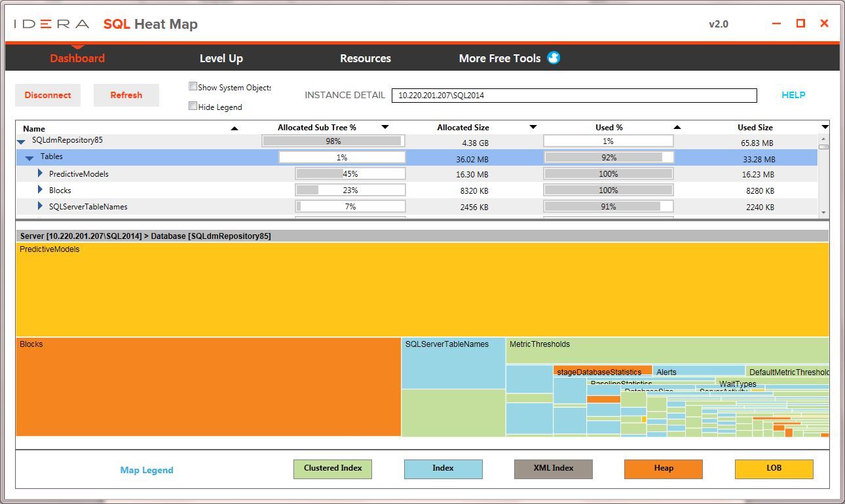Select the SQLServerTableNames index block

click(x=453, y=363)
